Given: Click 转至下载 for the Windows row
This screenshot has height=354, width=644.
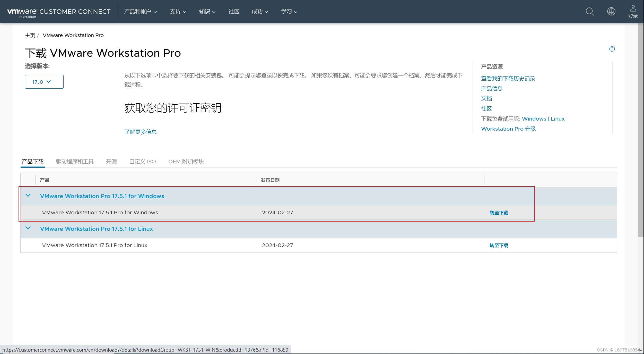Looking at the screenshot, I should tap(499, 213).
